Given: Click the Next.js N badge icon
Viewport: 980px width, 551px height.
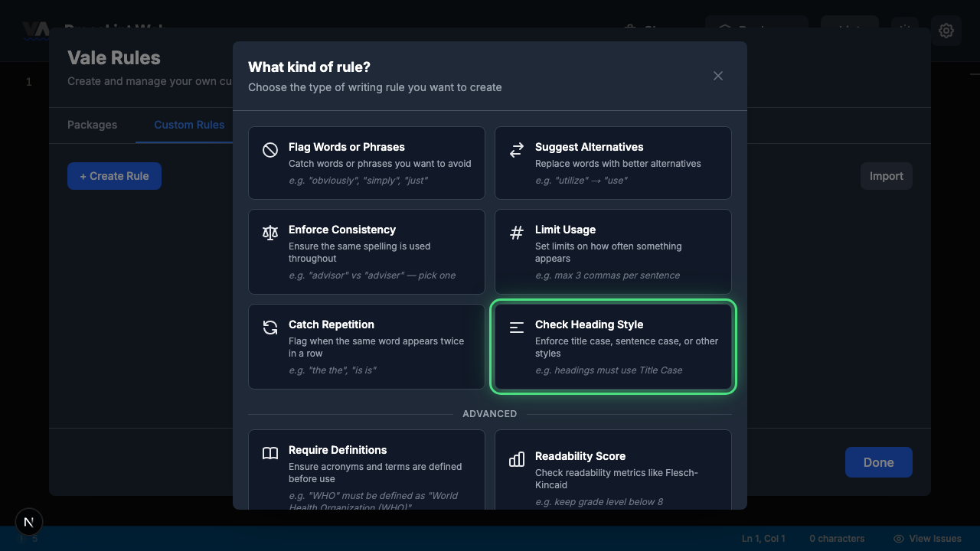Looking at the screenshot, I should pyautogui.click(x=29, y=522).
